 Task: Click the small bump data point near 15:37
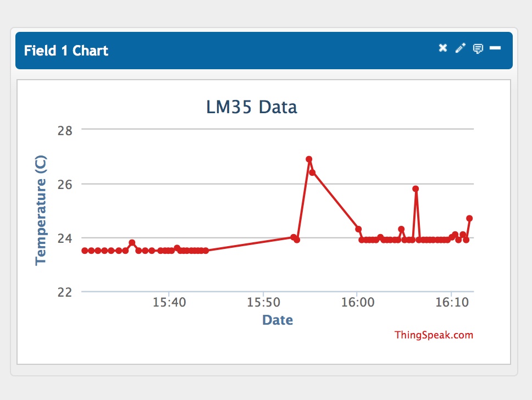coord(132,242)
